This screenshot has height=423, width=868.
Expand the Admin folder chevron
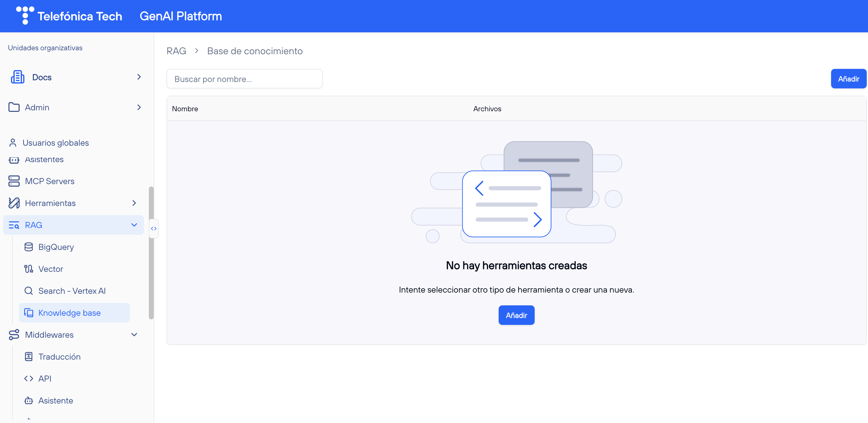point(139,107)
